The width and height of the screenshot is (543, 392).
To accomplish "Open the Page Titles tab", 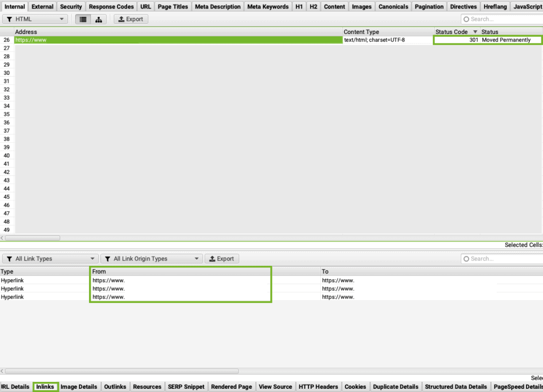I will pyautogui.click(x=173, y=6).
